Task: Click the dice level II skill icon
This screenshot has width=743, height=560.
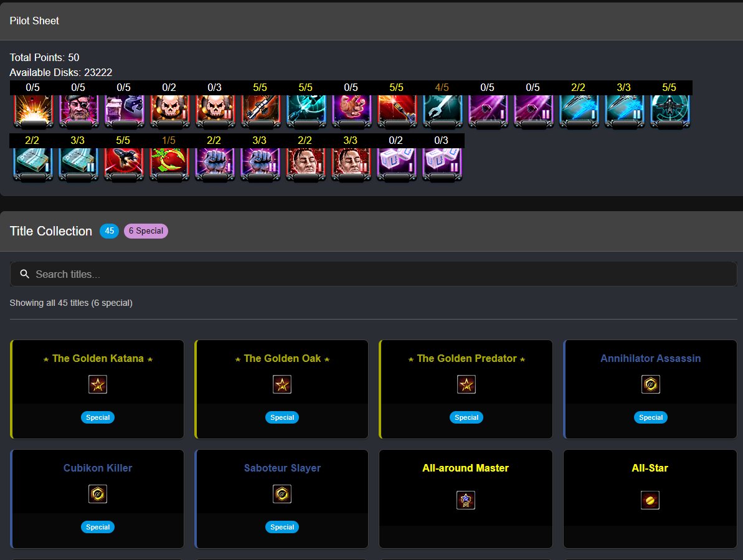Action: (x=442, y=164)
